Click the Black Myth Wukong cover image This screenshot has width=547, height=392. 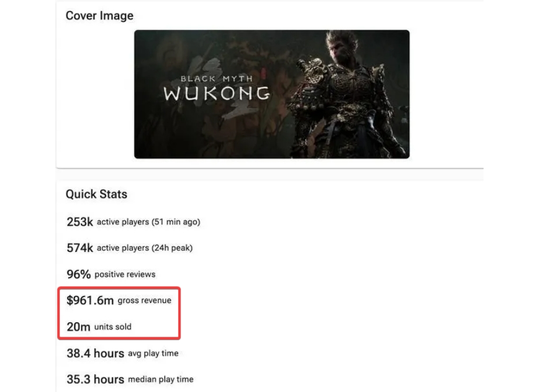tap(272, 94)
